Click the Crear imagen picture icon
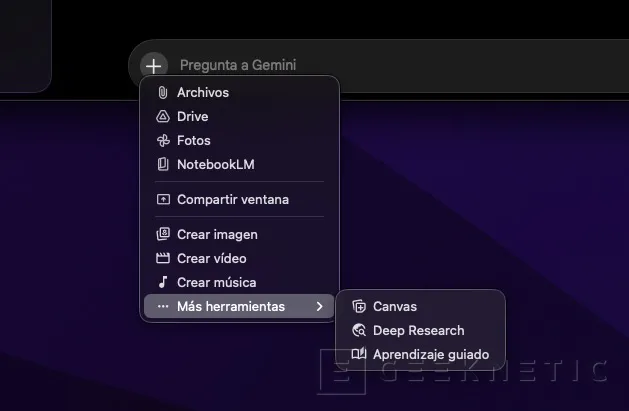 point(163,234)
